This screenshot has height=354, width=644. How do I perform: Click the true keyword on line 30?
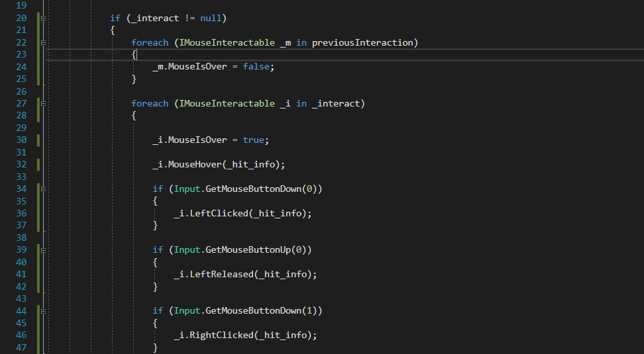254,140
